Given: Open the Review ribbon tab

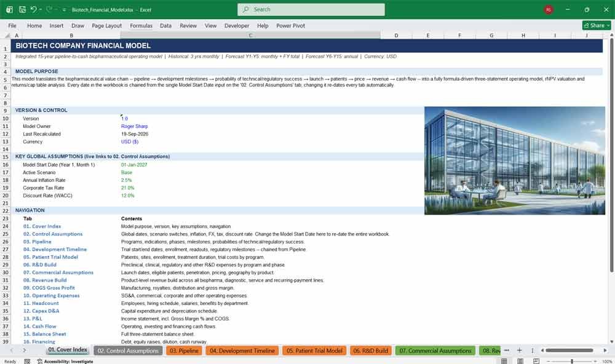Looking at the screenshot, I should click(188, 25).
